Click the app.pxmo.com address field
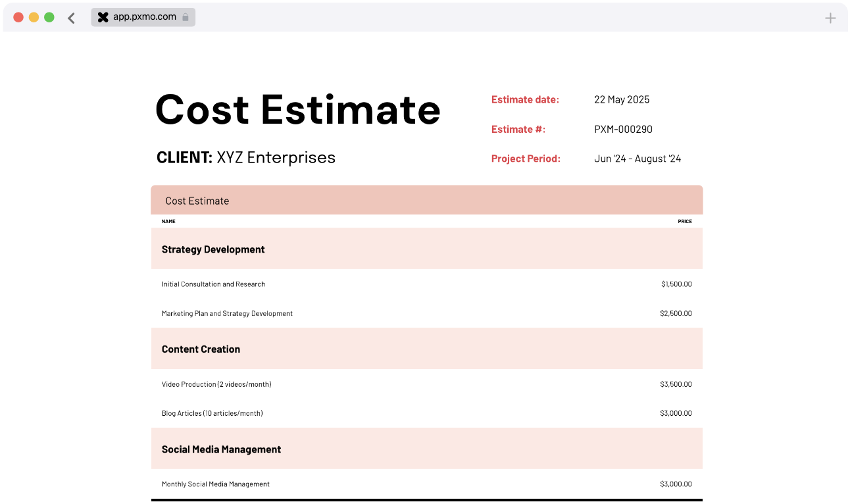Screen dimensions: 850x504 coord(144,17)
